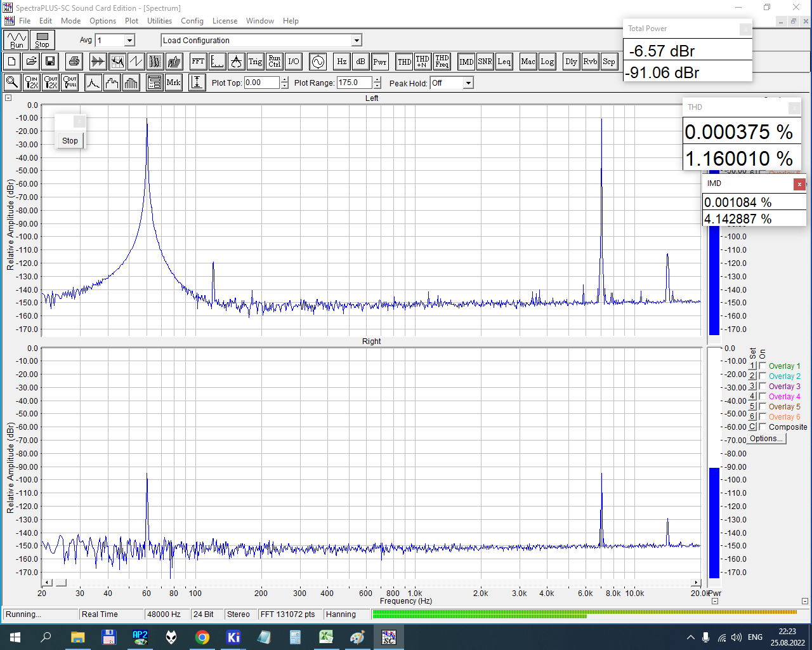Image resolution: width=812 pixels, height=650 pixels.
Task: Click the floating Stop button over the plot
Action: [70, 141]
